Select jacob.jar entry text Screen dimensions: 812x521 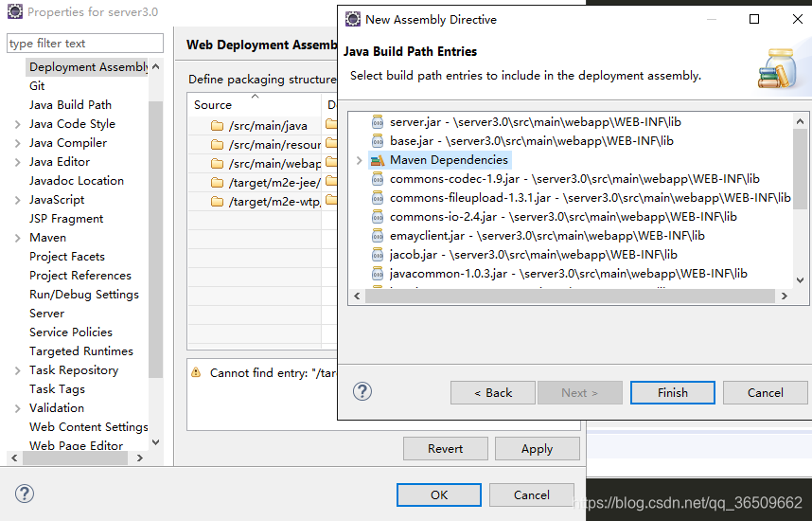pos(534,255)
